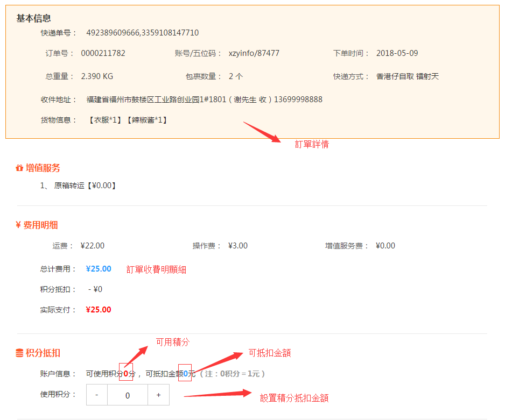Click the red-boxed available points value
505x420 pixels.
tap(126, 373)
